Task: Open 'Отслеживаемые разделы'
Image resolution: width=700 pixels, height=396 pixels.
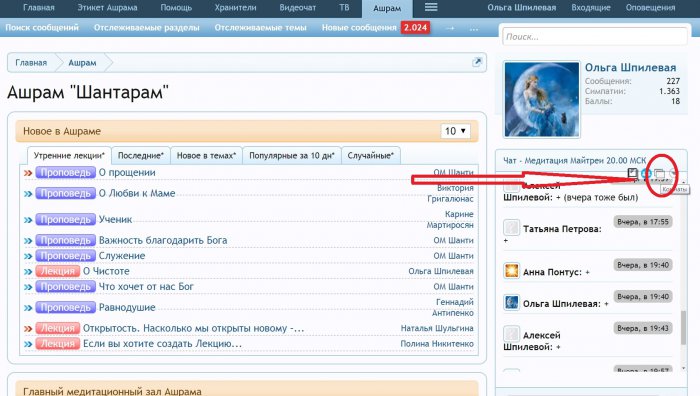Action: (x=146, y=28)
